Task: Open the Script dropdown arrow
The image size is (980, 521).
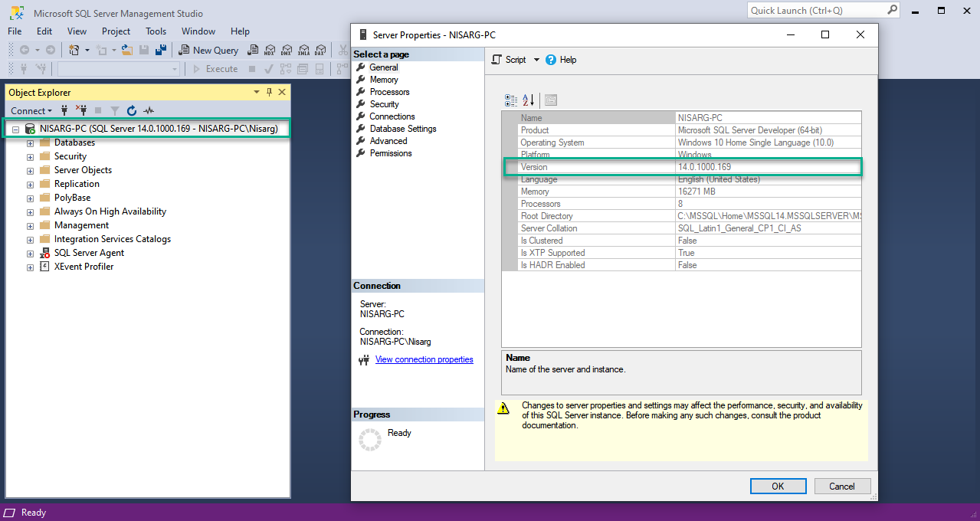Action: click(536, 60)
